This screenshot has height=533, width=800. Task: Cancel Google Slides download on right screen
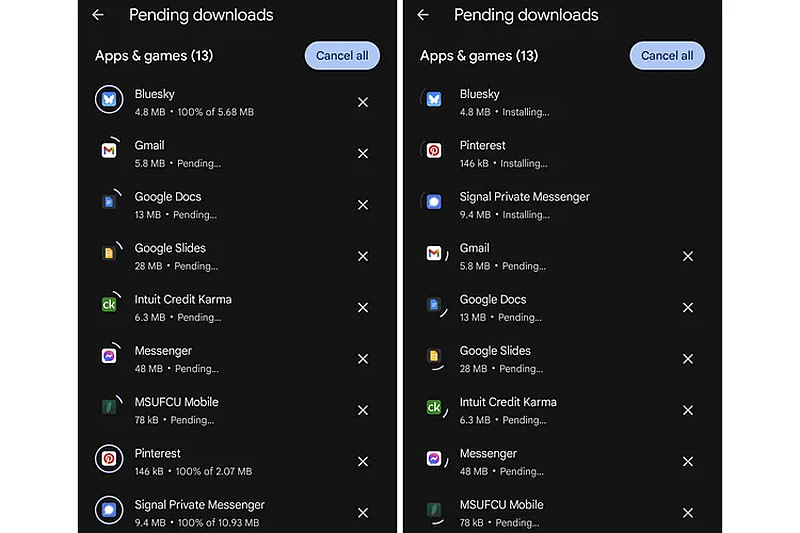pyautogui.click(x=688, y=359)
